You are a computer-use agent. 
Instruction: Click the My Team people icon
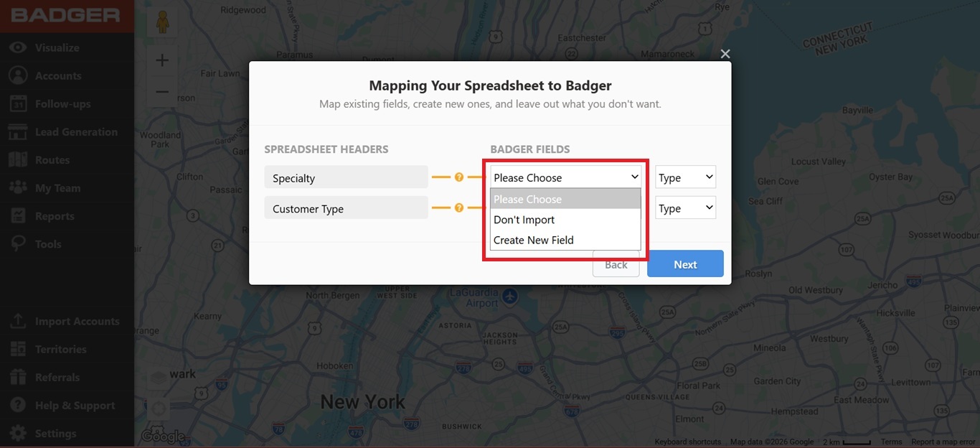click(x=18, y=187)
